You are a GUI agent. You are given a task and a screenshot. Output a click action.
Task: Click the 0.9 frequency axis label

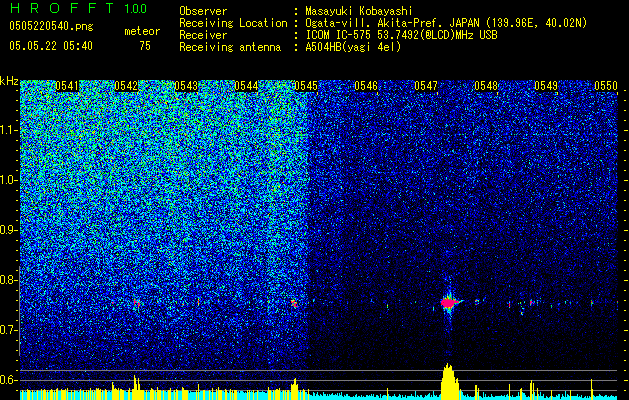[9, 230]
